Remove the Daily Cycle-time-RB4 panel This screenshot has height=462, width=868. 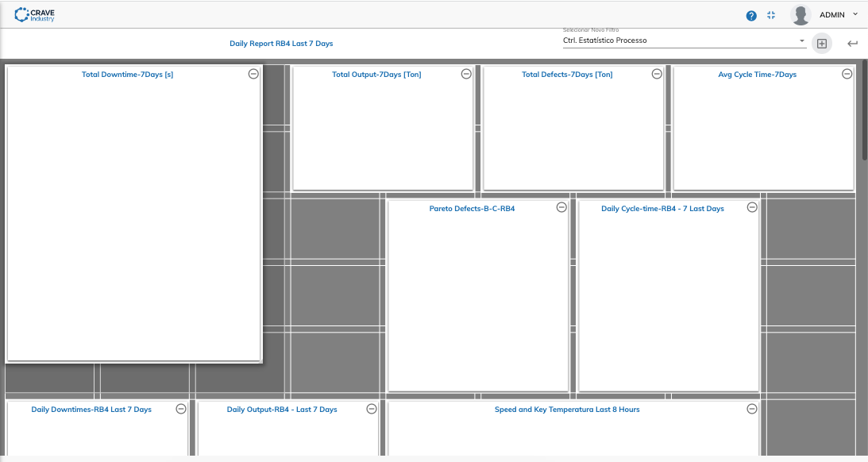click(752, 207)
